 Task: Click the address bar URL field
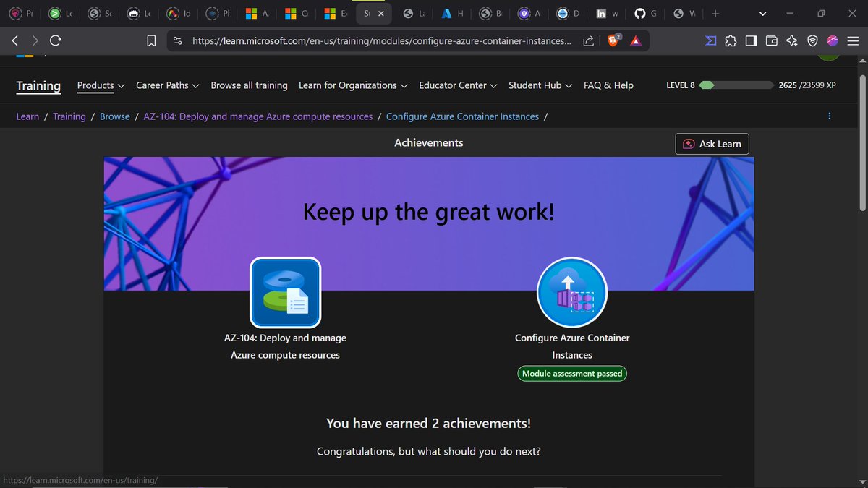381,41
